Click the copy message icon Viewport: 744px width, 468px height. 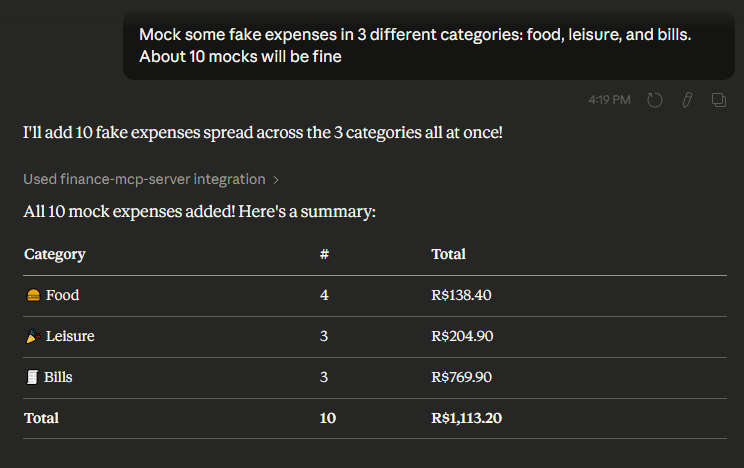pyautogui.click(x=718, y=100)
